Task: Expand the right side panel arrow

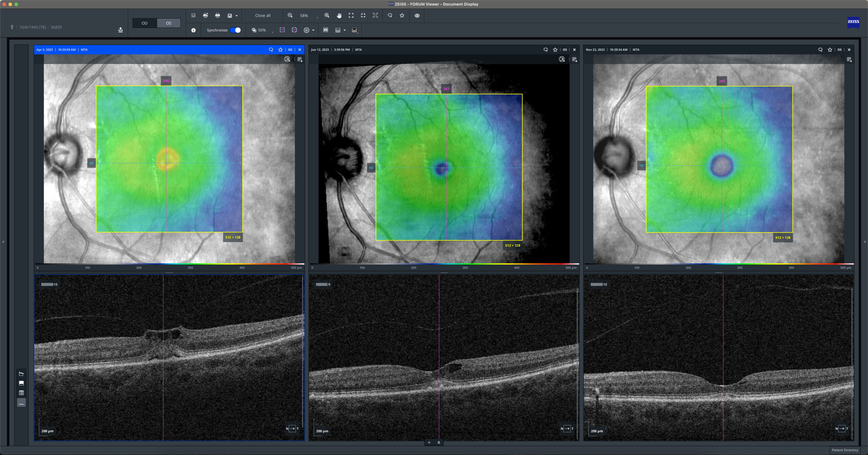Action: 865,242
